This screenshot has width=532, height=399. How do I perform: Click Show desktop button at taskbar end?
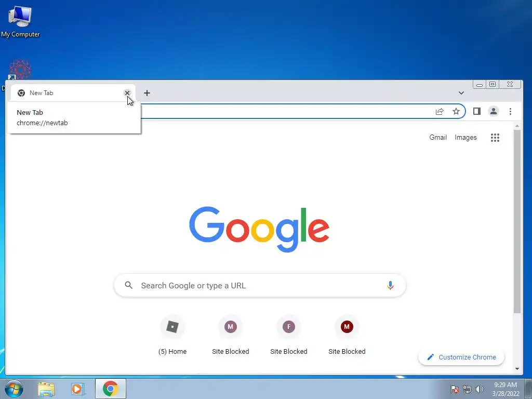(528, 389)
